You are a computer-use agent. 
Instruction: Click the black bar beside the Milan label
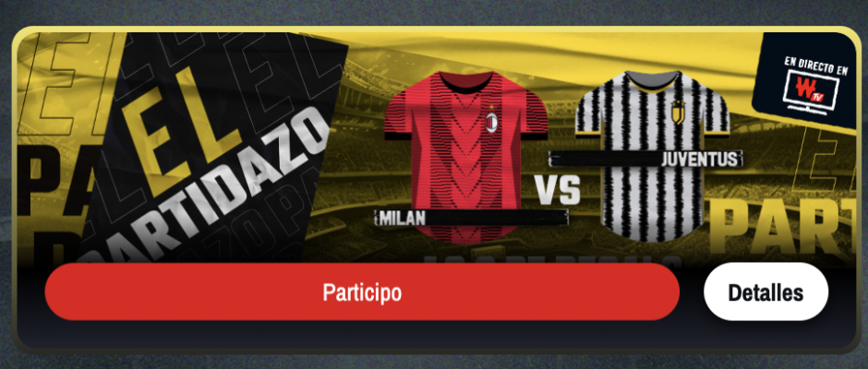coord(497,218)
